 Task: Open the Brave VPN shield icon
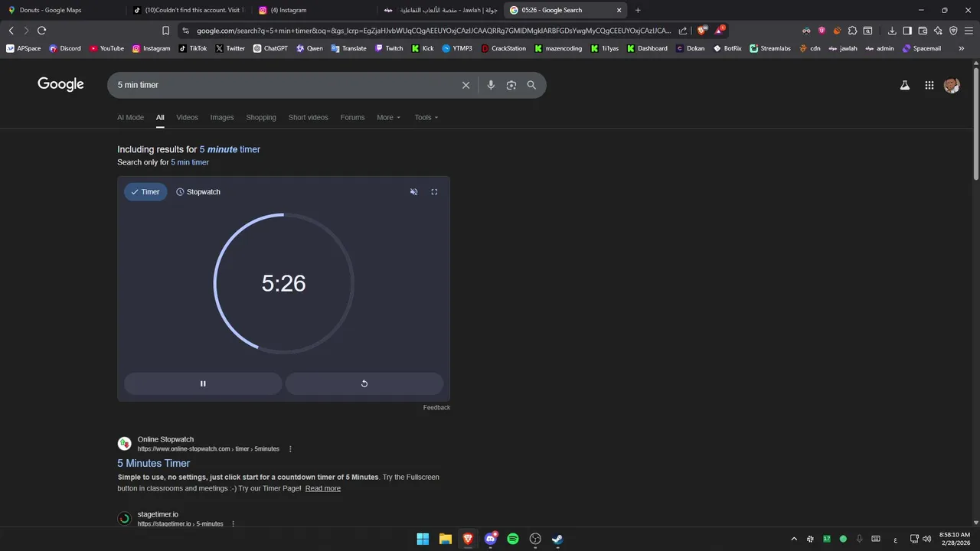pos(953,31)
